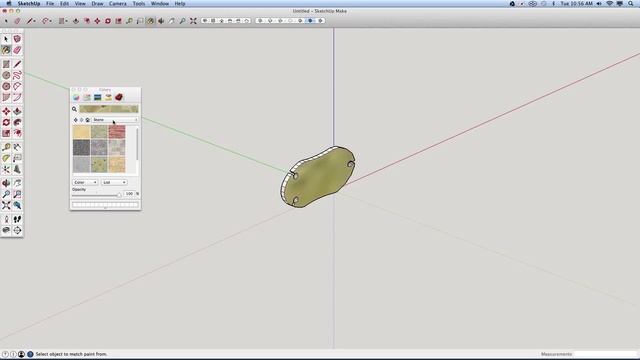This screenshot has height=360, width=640.
Task: Open the Image Palettes tab in Colors panel
Action: pyautogui.click(x=97, y=97)
